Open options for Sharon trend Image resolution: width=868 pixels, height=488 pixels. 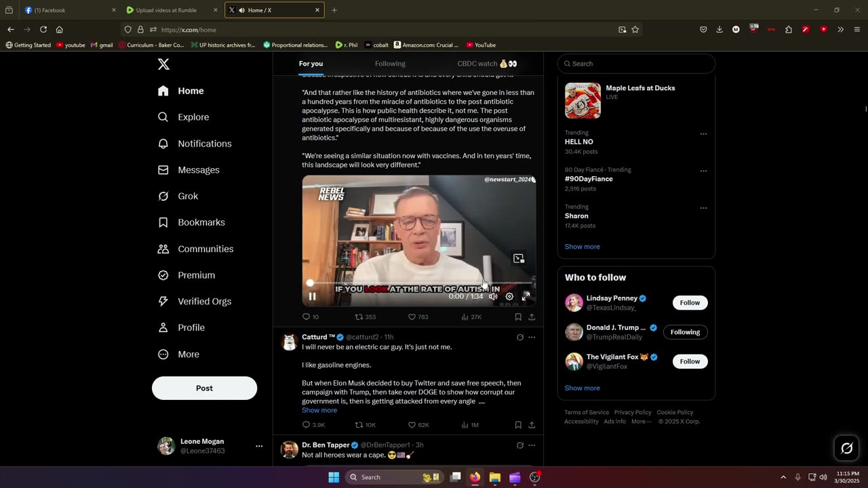coord(703,208)
